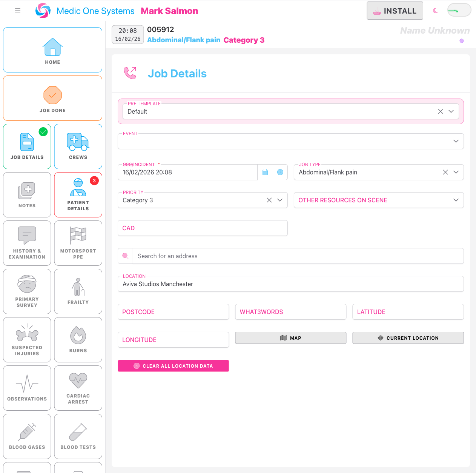Click the CURRENT LOCATION button
Image resolution: width=476 pixels, height=473 pixels.
(x=408, y=338)
